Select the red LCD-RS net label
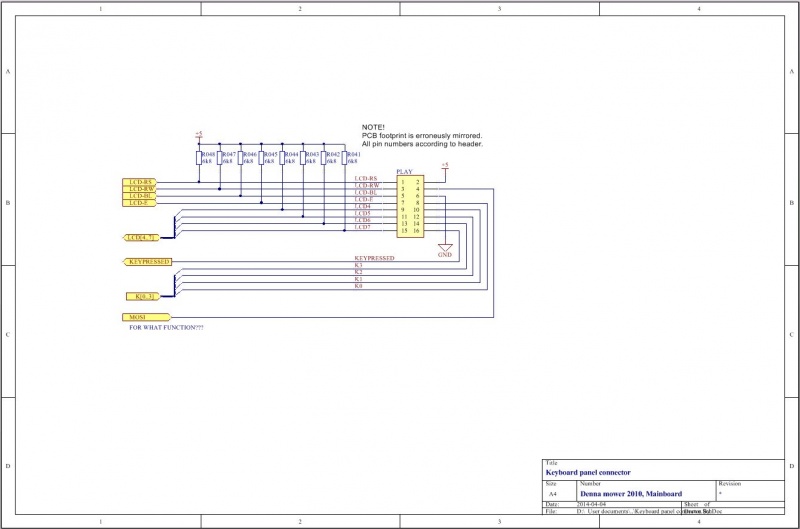800x529 pixels. 366,179
